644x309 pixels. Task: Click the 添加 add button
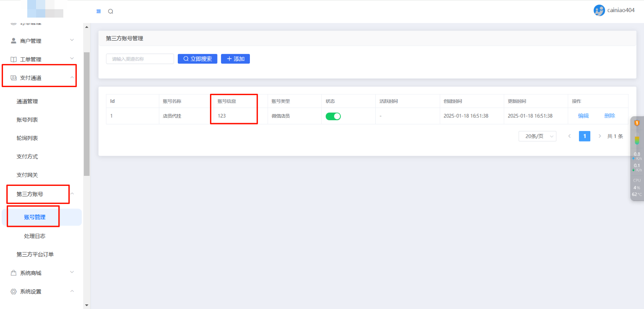235,59
